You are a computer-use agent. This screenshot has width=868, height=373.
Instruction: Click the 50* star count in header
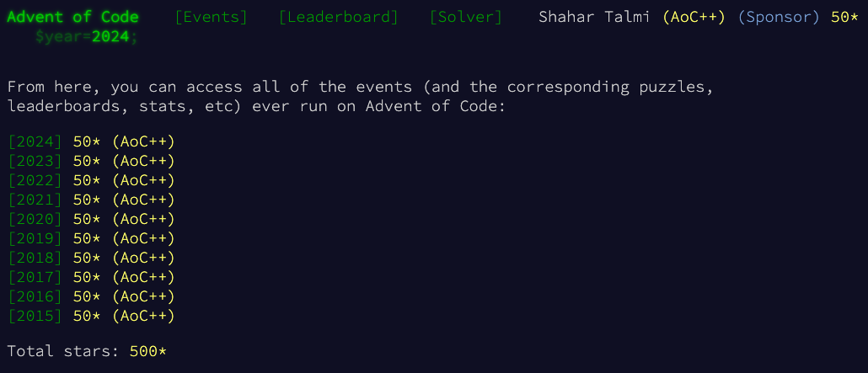844,17
